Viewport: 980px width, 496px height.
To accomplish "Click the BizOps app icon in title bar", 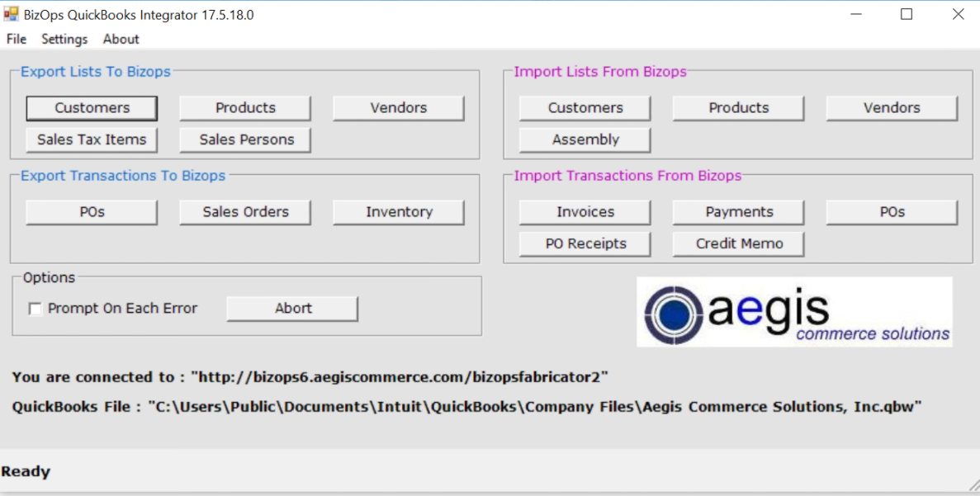I will click(11, 14).
